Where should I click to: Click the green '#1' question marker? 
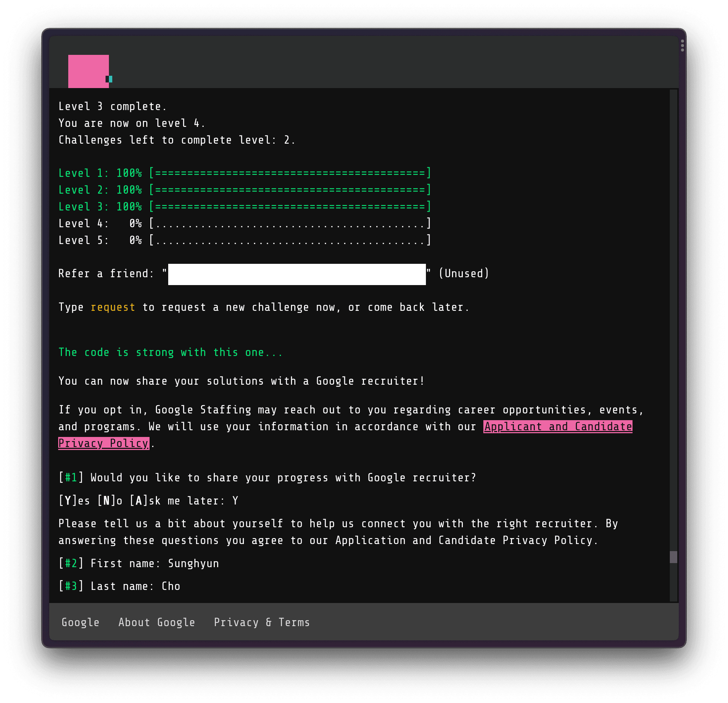click(x=71, y=478)
